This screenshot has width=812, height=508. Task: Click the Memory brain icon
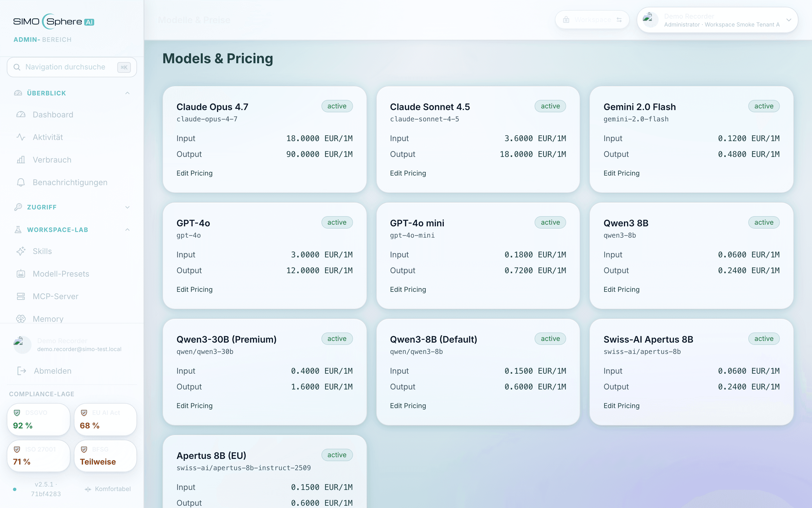tap(21, 319)
